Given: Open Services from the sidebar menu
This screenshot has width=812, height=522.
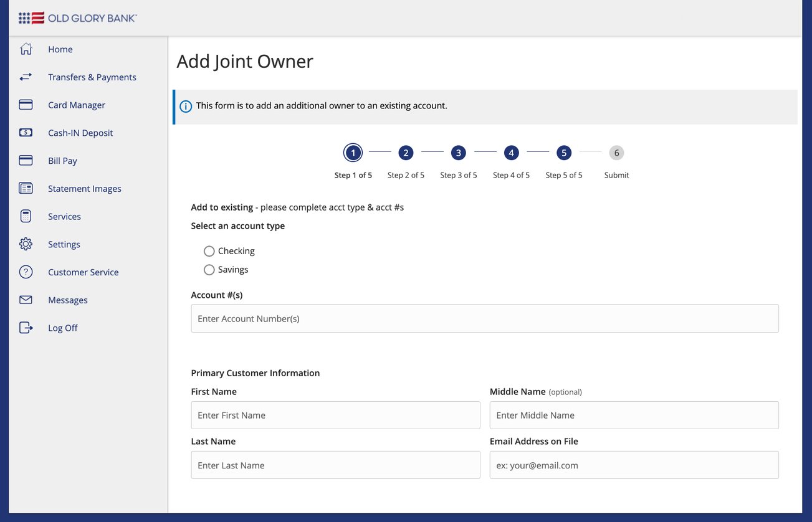Looking at the screenshot, I should coord(64,216).
